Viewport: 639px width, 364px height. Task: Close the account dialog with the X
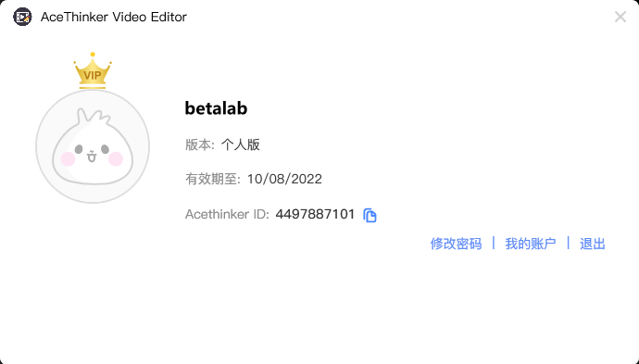620,17
